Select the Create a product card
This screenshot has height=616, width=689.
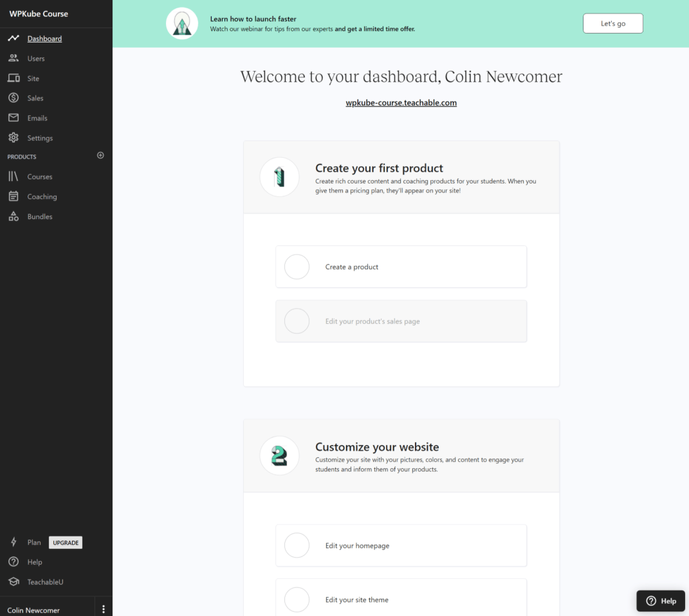401,267
